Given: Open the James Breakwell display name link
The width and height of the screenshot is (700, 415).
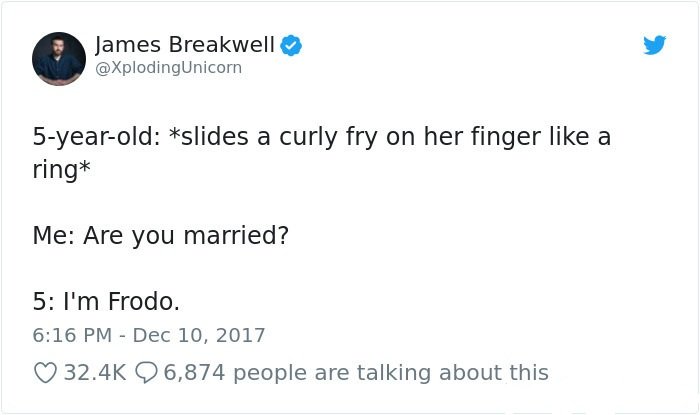Looking at the screenshot, I should [185, 44].
